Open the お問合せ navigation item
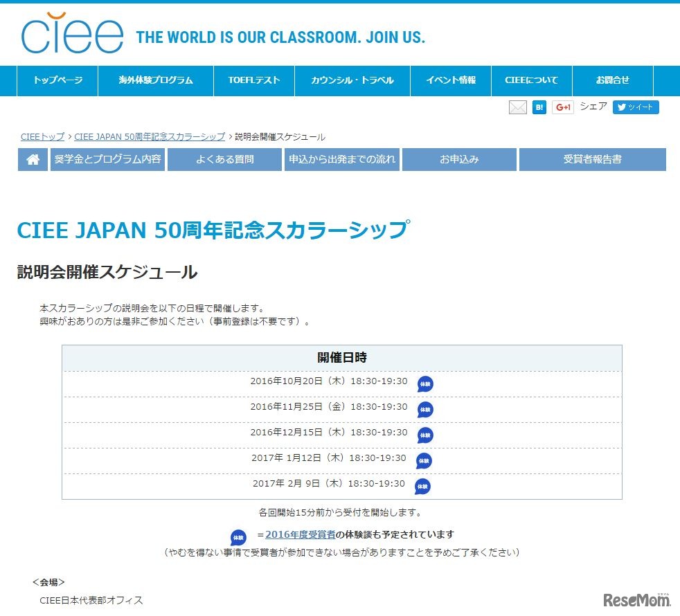The width and height of the screenshot is (680, 616). tap(612, 80)
